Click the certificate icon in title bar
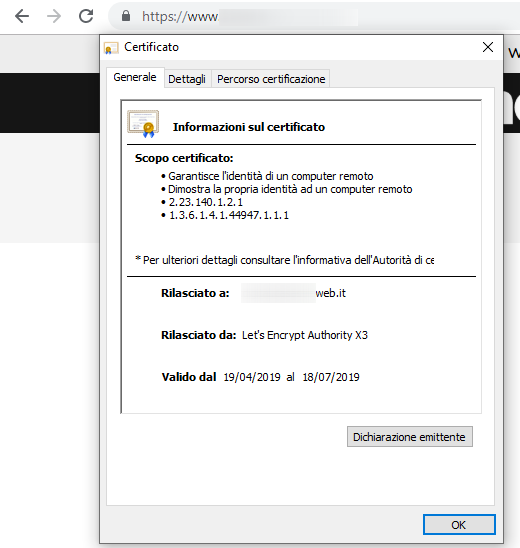 click(111, 48)
